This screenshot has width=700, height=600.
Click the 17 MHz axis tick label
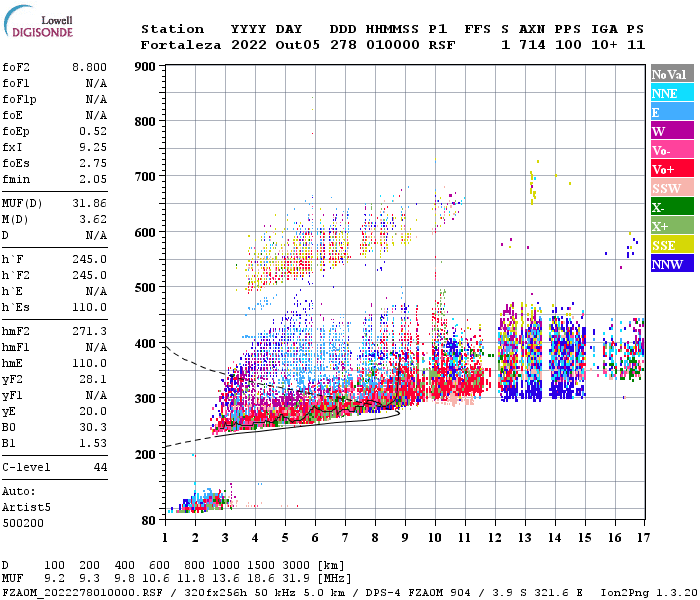pos(643,538)
